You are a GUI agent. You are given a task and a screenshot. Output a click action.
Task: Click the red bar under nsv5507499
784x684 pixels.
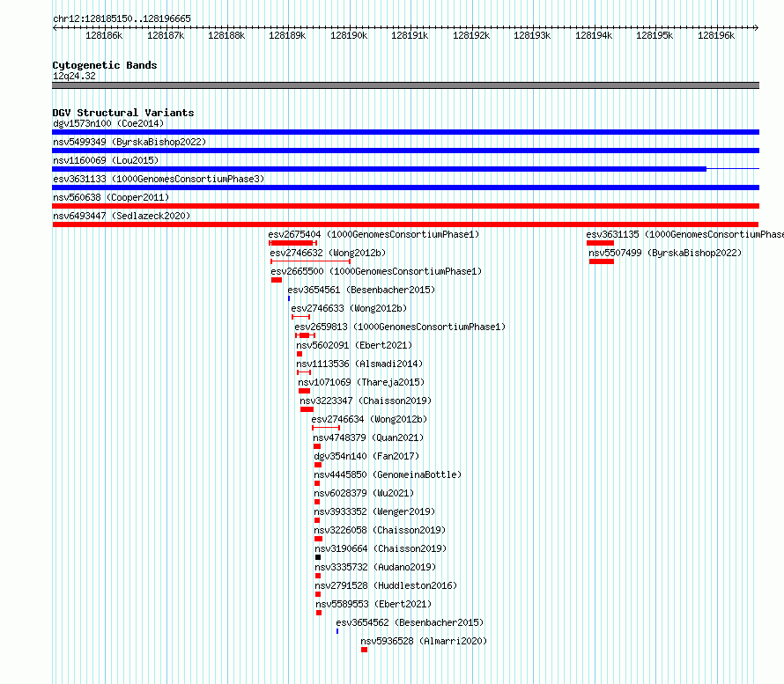pos(602,261)
